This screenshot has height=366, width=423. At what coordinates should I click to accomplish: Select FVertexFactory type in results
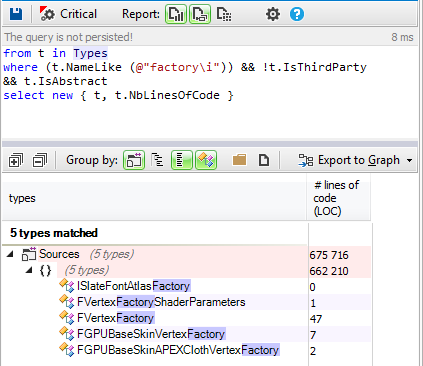point(115,318)
